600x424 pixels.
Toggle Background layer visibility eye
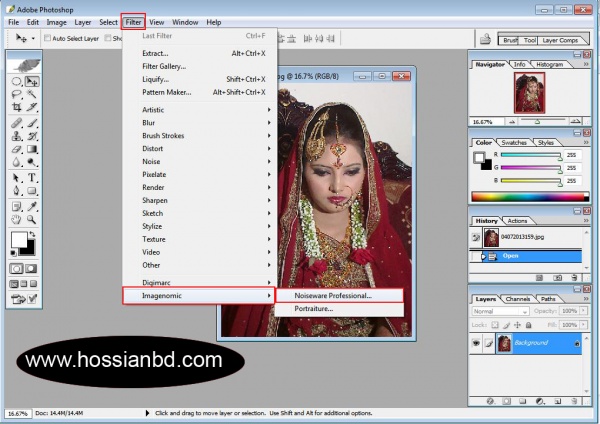[x=476, y=343]
